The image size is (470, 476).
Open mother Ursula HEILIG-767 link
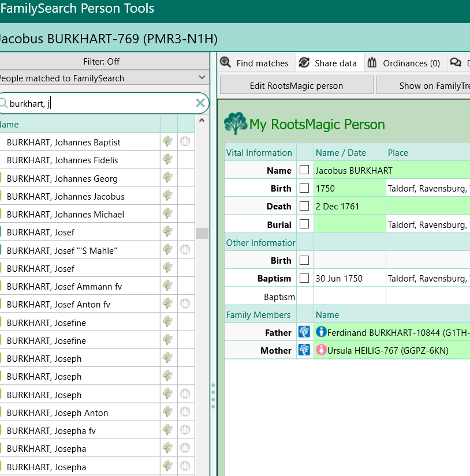387,351
